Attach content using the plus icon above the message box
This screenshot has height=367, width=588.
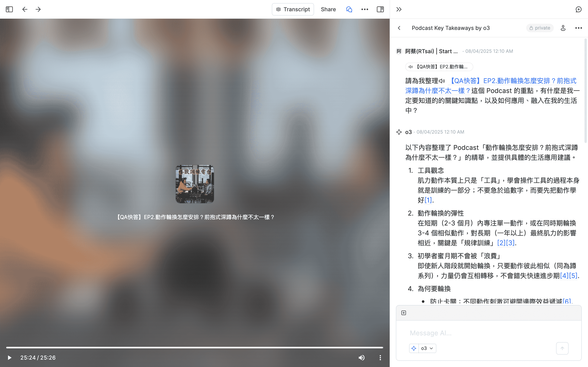404,313
